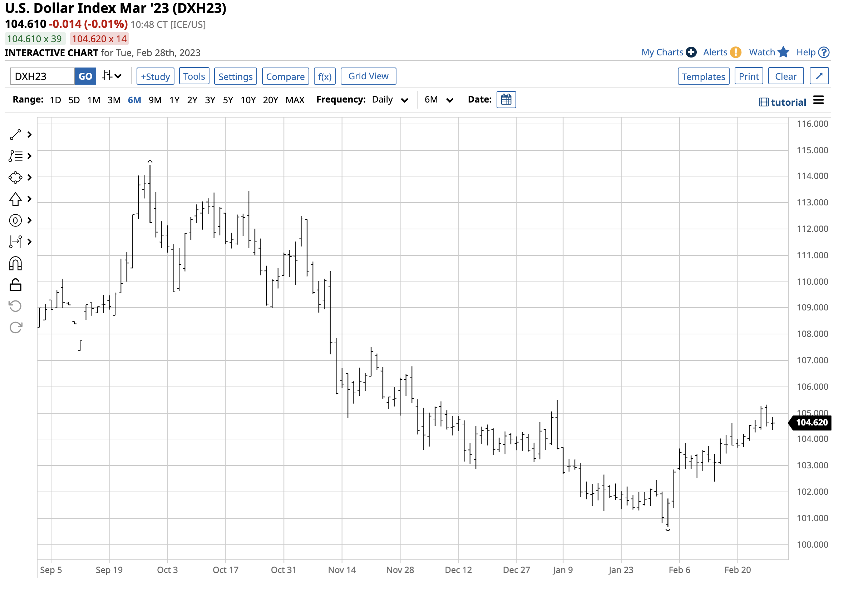Viewport: 868px width, 603px height.
Task: Select the trend line drawing tool
Action: pos(15,135)
